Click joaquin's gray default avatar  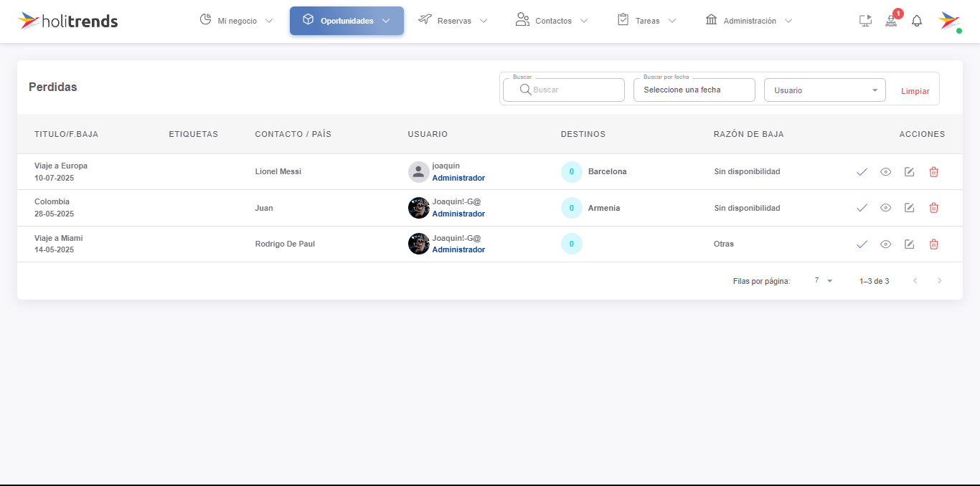tap(419, 172)
